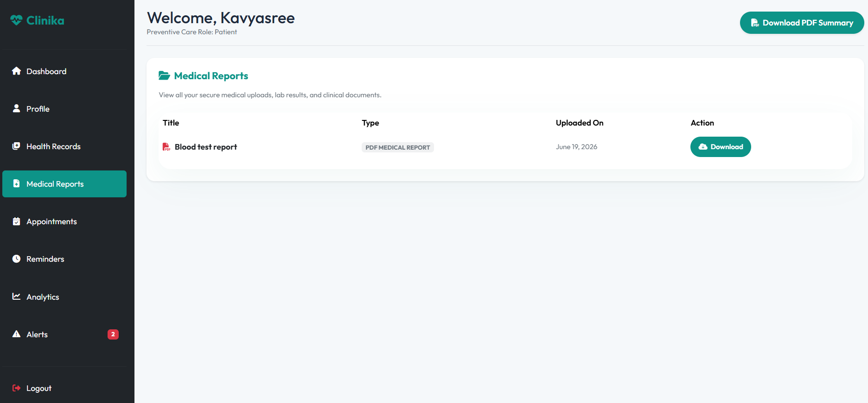Click the Medical Reports folder icon in heading
This screenshot has height=403, width=868.
[x=164, y=76]
